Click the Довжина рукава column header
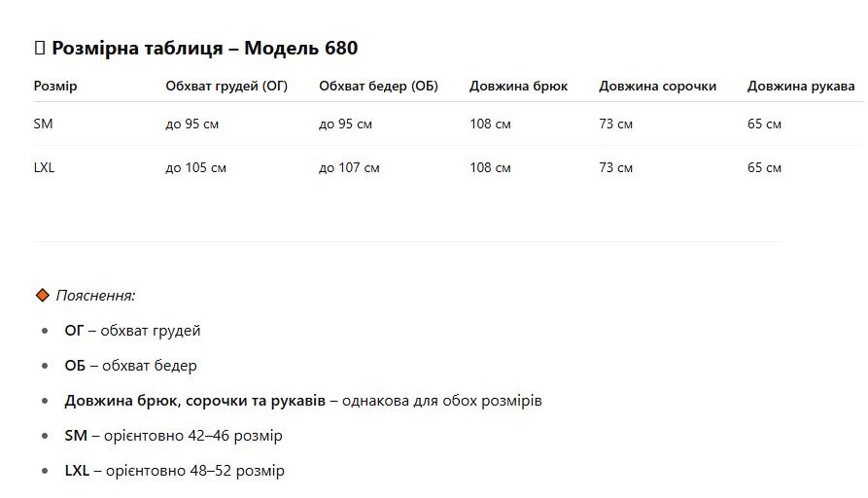 (x=801, y=86)
